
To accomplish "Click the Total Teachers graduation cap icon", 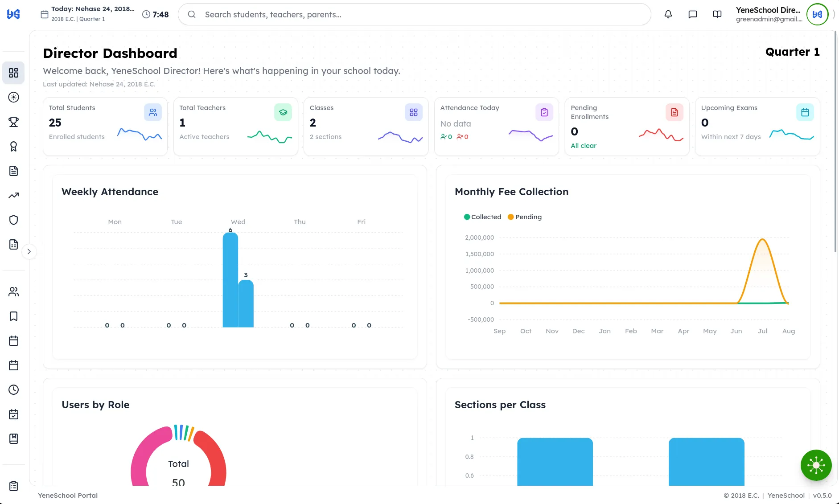I will pyautogui.click(x=283, y=112).
